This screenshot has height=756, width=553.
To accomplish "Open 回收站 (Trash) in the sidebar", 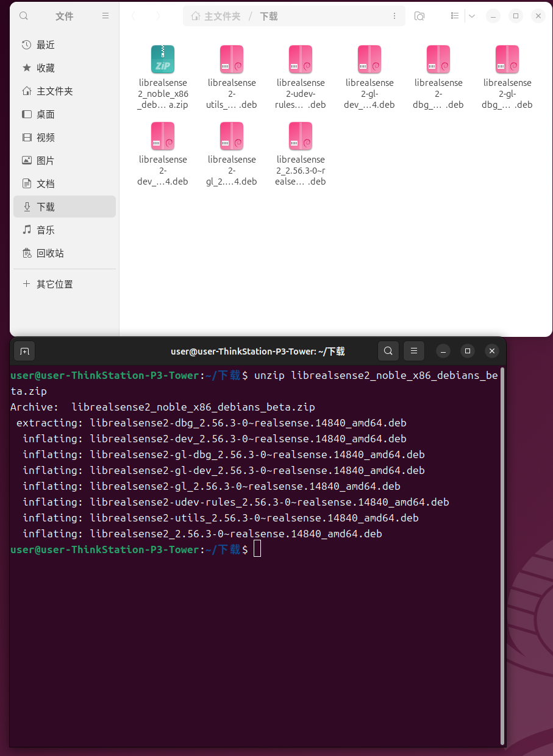I will [64, 253].
